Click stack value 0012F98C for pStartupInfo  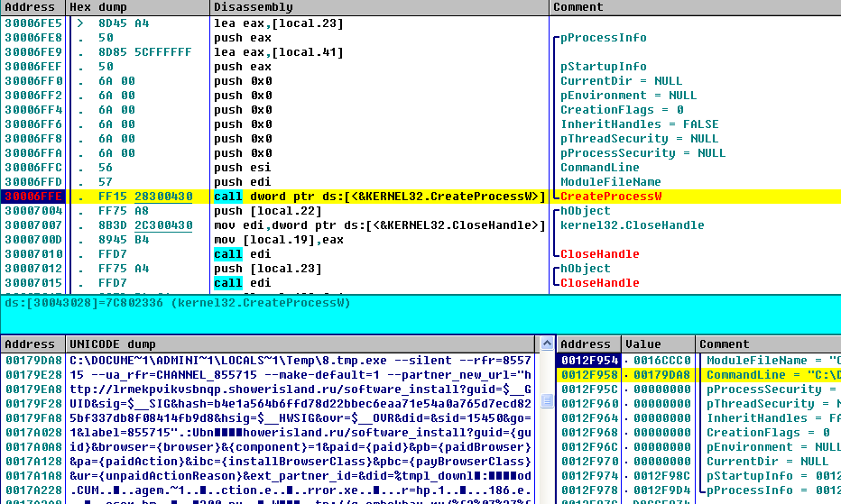pyautogui.click(x=661, y=476)
